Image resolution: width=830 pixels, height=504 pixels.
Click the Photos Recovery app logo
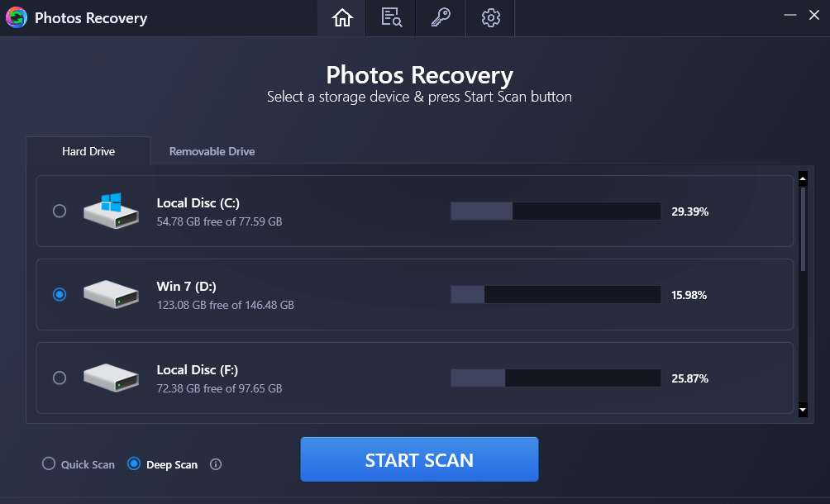tap(16, 17)
